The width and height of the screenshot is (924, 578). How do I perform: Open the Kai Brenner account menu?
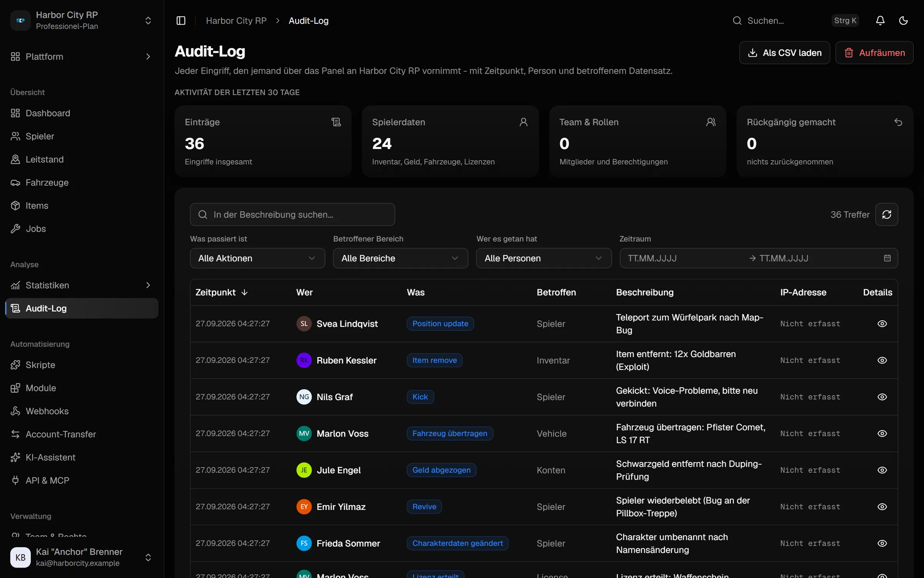coord(82,557)
